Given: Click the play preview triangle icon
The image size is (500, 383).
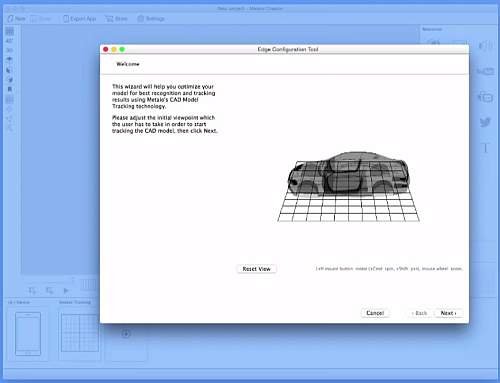Looking at the screenshot, I should click(x=66, y=291).
